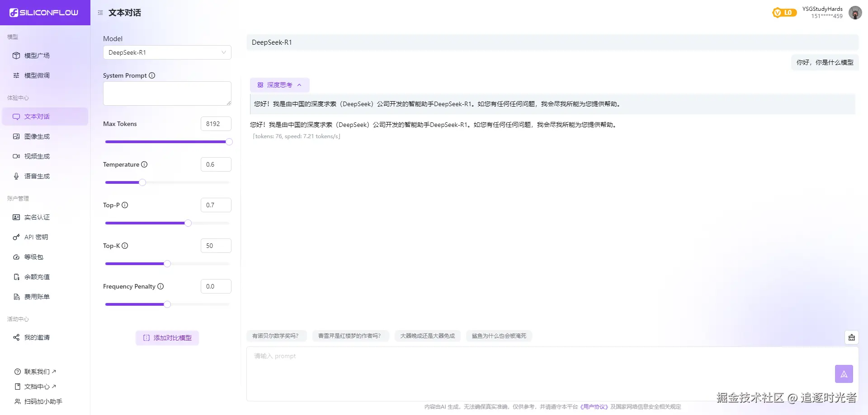
Task: Click the Top-P info icon
Action: tap(125, 205)
